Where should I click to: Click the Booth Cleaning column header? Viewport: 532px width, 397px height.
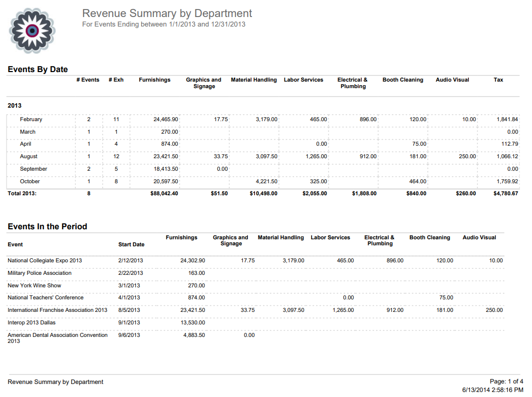(x=403, y=80)
